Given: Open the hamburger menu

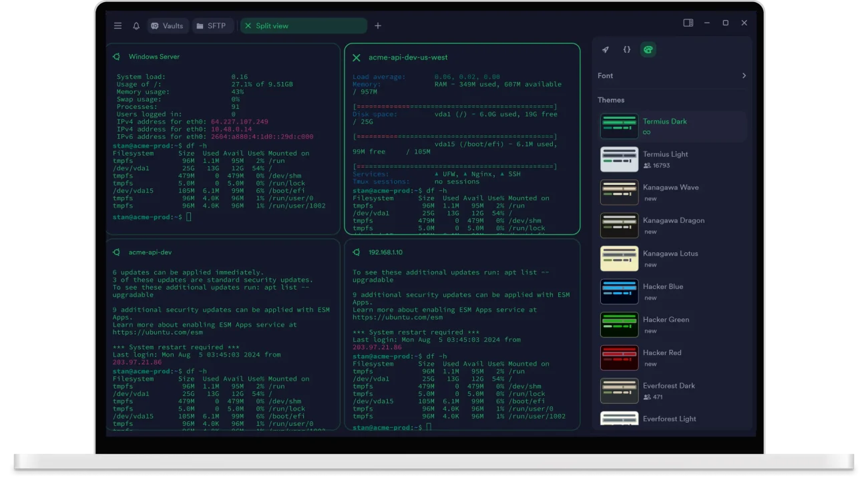Looking at the screenshot, I should click(x=118, y=26).
